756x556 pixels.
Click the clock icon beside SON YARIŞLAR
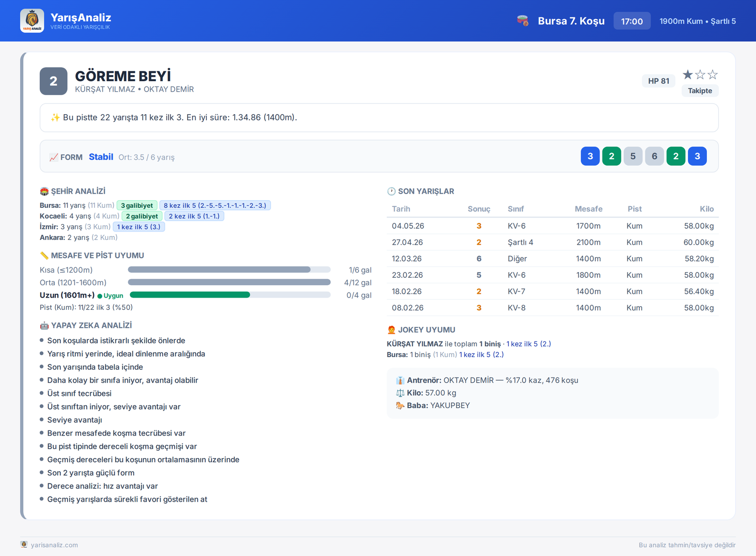click(x=391, y=191)
